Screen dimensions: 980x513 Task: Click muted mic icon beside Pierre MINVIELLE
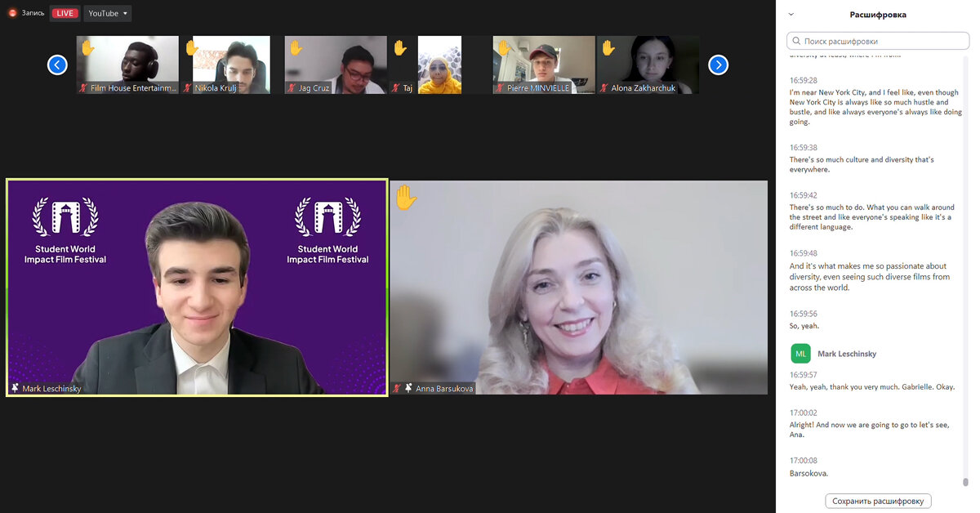pos(500,88)
